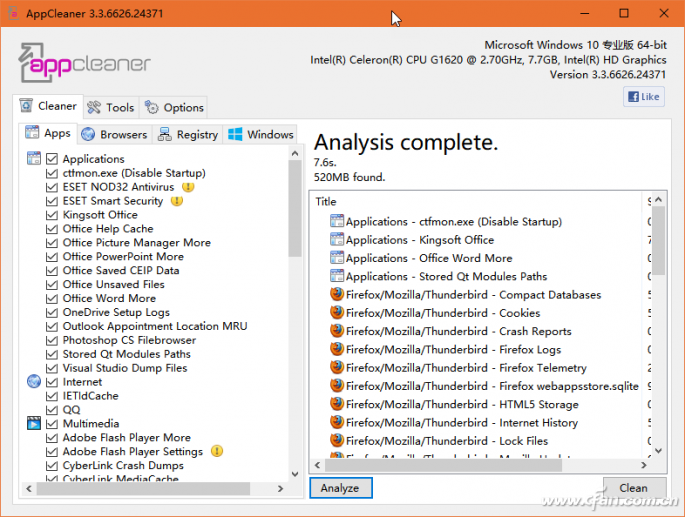
Task: Select 'Office Picture Manager More' item
Action: click(136, 243)
